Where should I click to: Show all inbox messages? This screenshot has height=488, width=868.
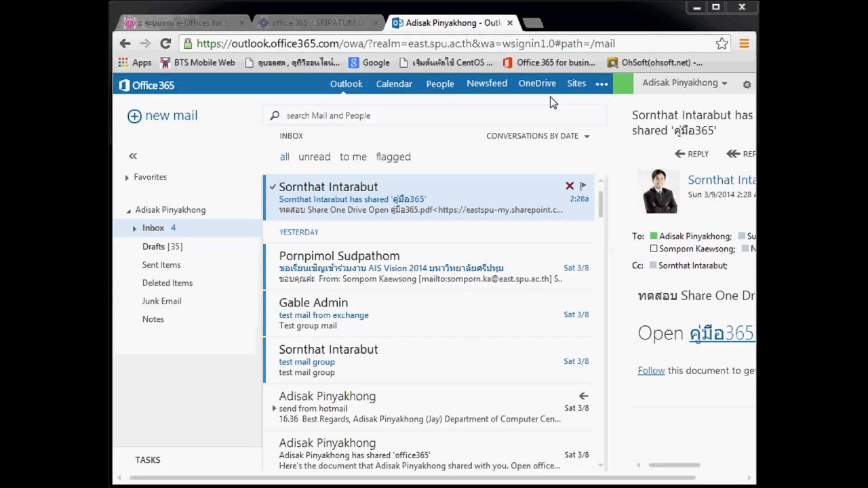[285, 157]
